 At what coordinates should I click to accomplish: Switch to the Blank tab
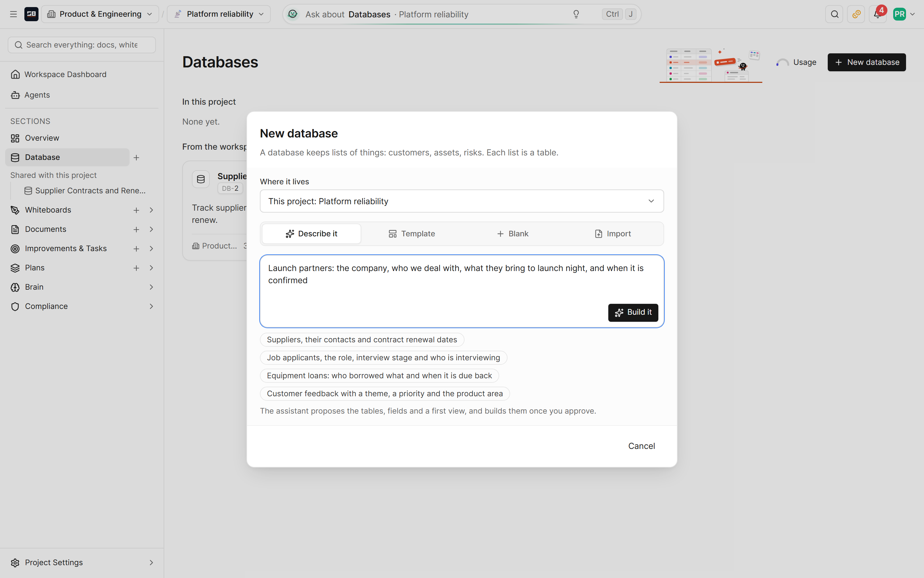click(x=512, y=233)
